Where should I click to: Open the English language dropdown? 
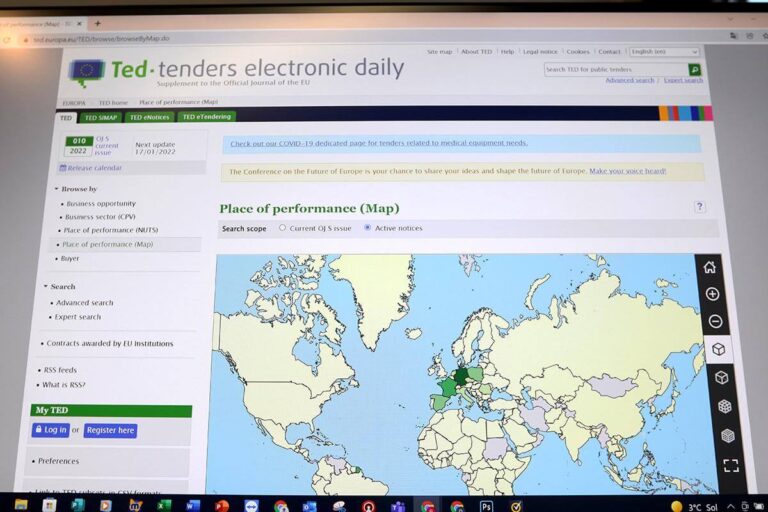point(664,51)
